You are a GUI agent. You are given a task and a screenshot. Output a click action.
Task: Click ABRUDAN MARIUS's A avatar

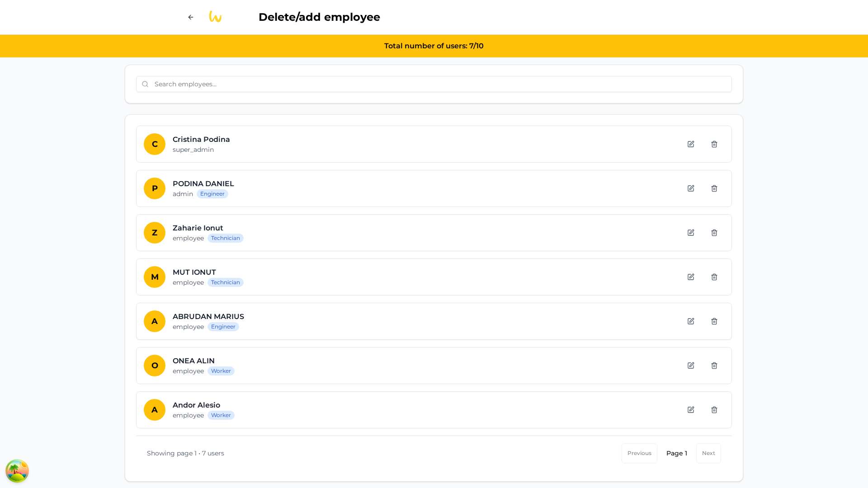155,321
